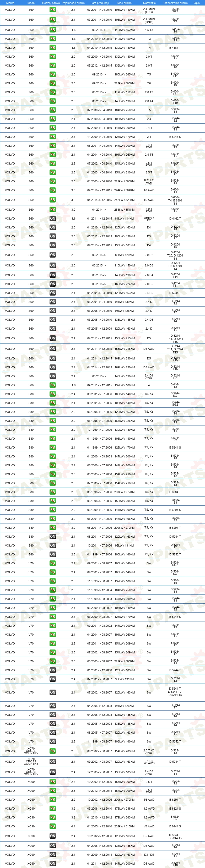
Task: Click diesel ON icon in S60 2.4 D4 AWD row
Action: 53,376
